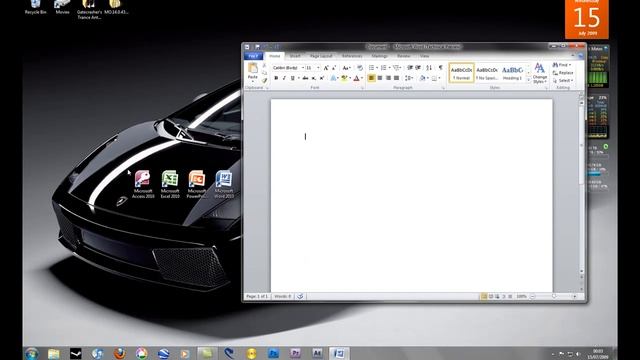Insert a bulleted list
The width and height of the screenshot is (640, 360).
(371, 68)
